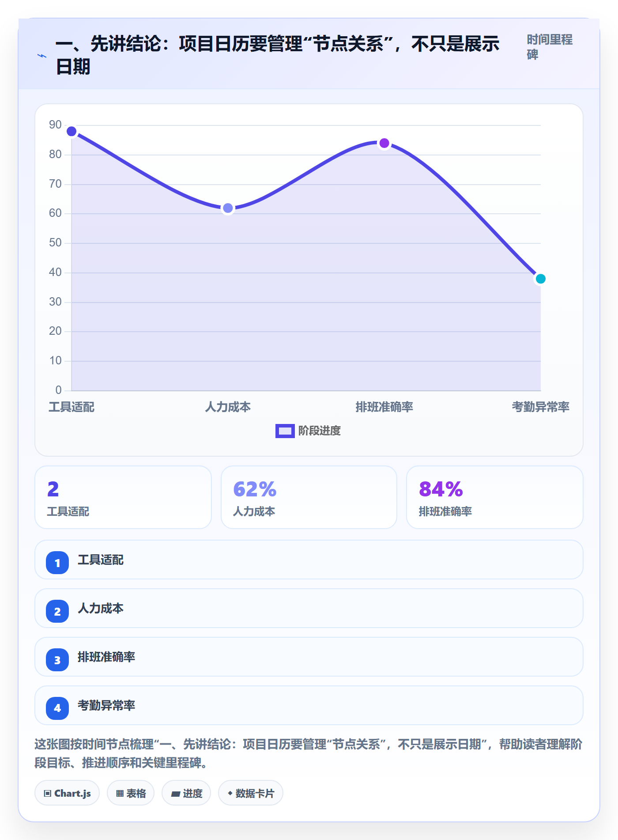Select the 84% 排班准确率 data card
This screenshot has height=840, width=618.
495,497
